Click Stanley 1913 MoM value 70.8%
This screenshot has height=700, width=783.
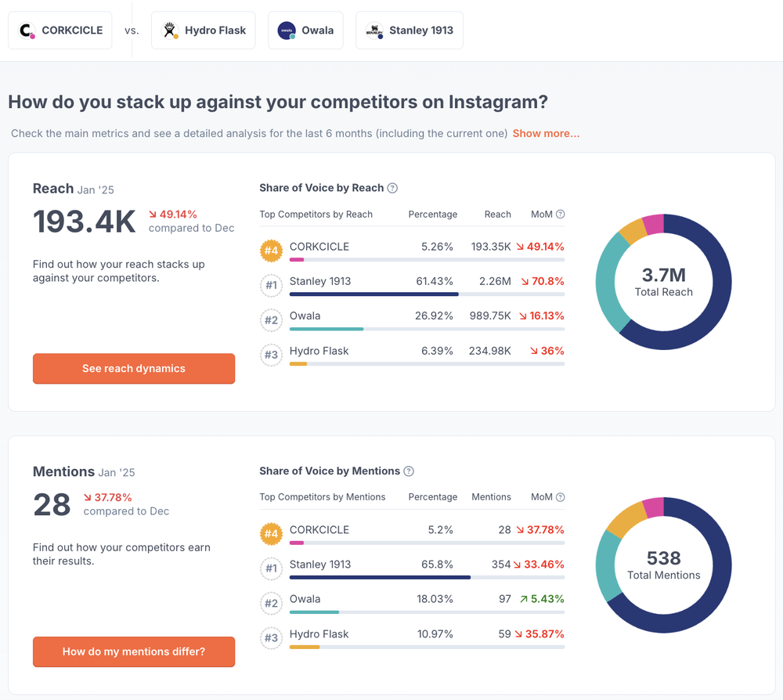tap(548, 281)
